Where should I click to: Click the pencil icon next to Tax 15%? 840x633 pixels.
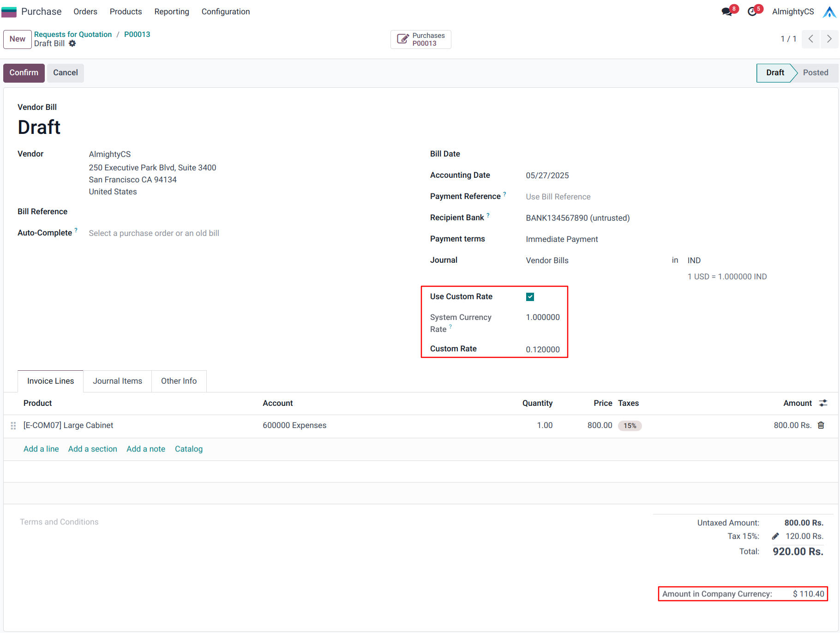[775, 536]
